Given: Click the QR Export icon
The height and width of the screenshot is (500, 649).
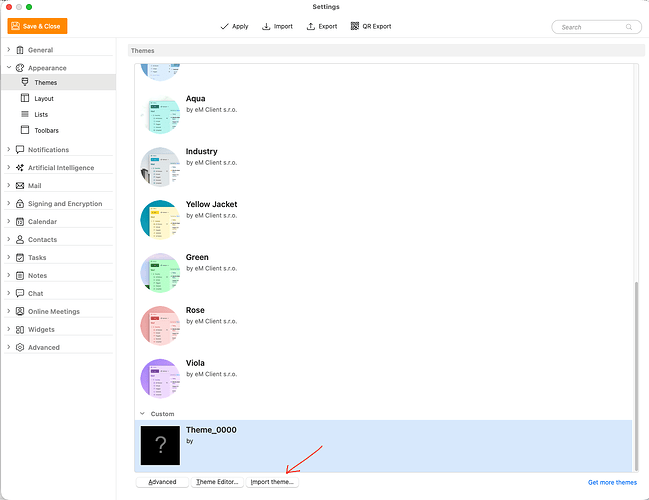Looking at the screenshot, I should 355,26.
